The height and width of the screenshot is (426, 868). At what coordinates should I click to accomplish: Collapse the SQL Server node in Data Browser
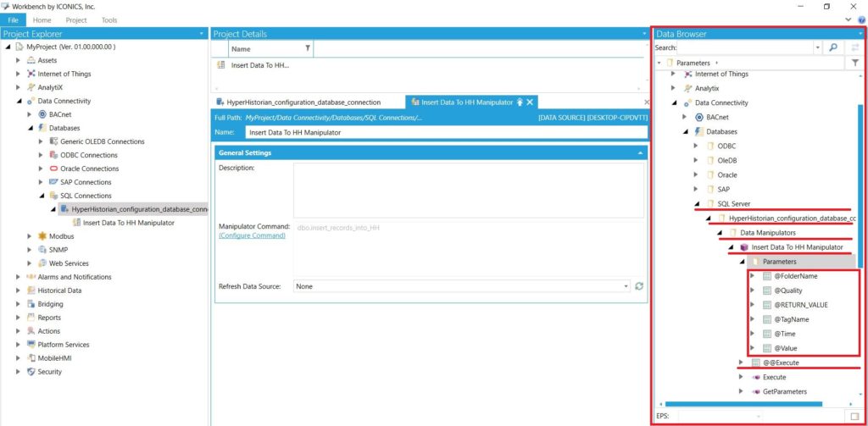coord(697,203)
